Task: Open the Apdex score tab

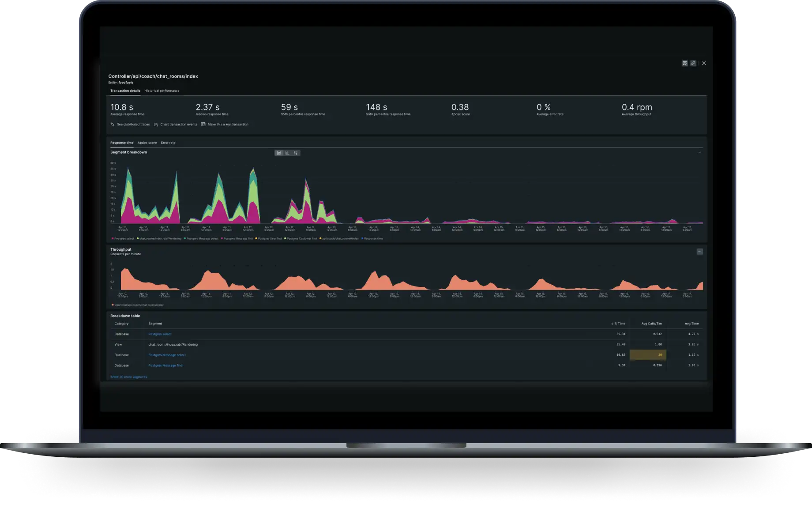Action: pyautogui.click(x=147, y=143)
